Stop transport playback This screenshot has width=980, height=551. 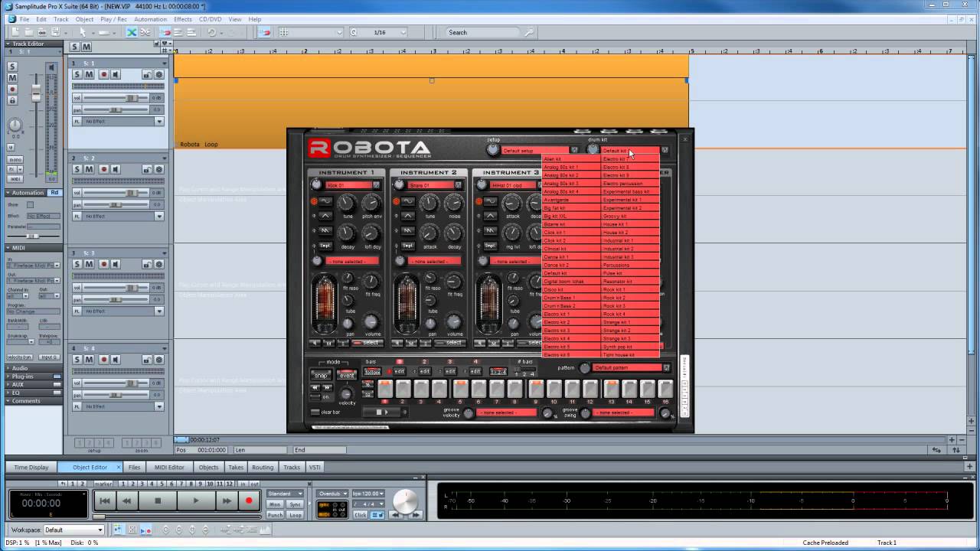pyautogui.click(x=158, y=501)
